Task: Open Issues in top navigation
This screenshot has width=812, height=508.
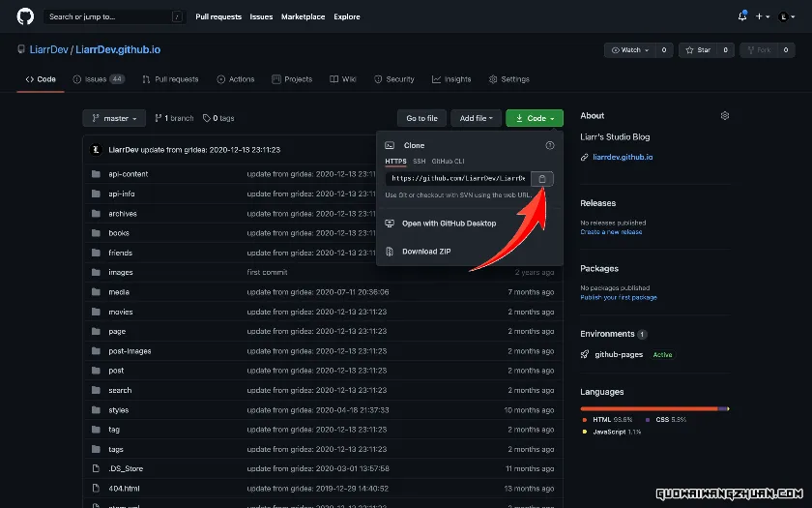Action: (x=261, y=16)
